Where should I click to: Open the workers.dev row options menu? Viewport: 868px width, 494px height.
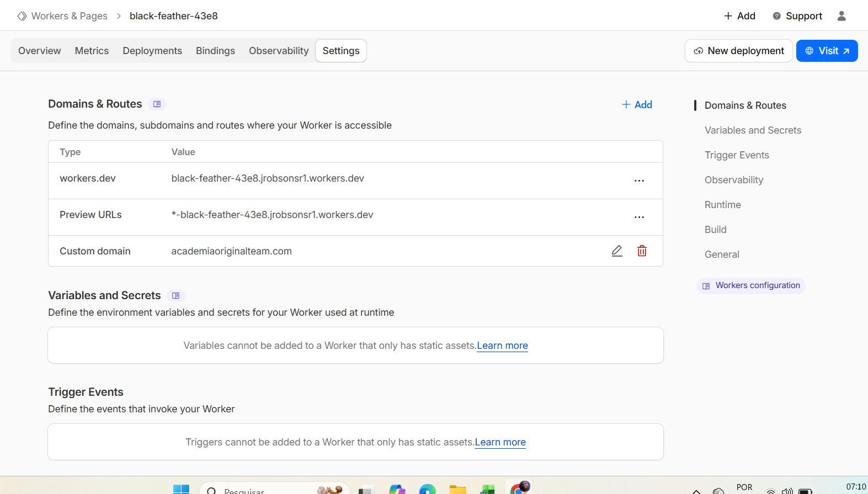click(639, 181)
